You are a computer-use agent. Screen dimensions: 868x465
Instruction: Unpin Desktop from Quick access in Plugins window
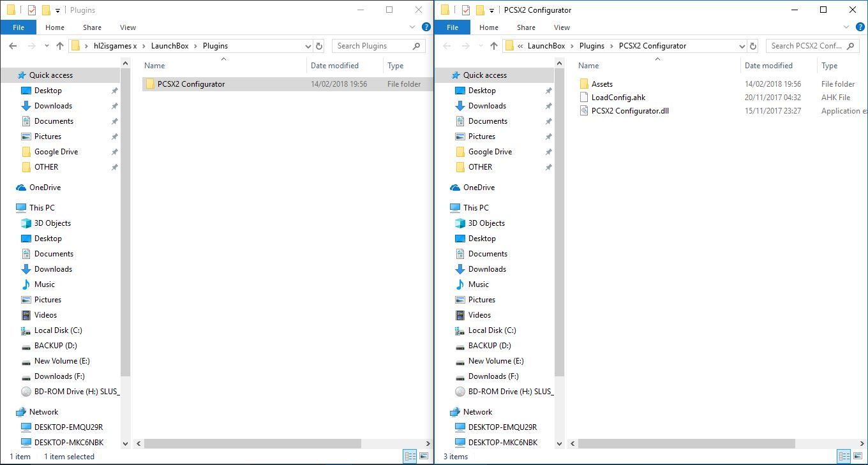point(114,91)
